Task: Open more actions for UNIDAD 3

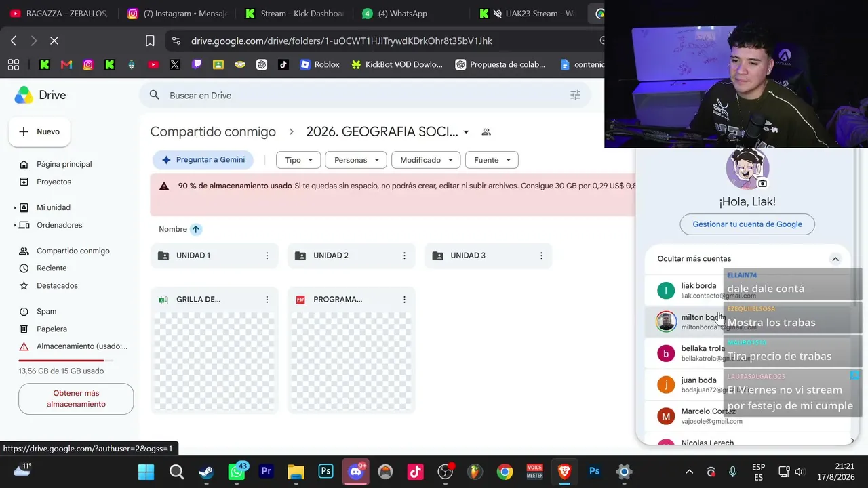Action: coord(541,256)
